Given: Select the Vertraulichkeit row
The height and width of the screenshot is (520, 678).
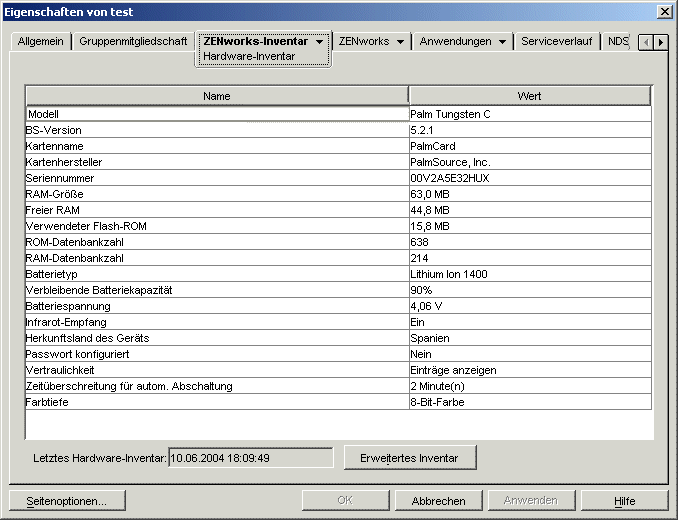Looking at the screenshot, I should pos(338,370).
